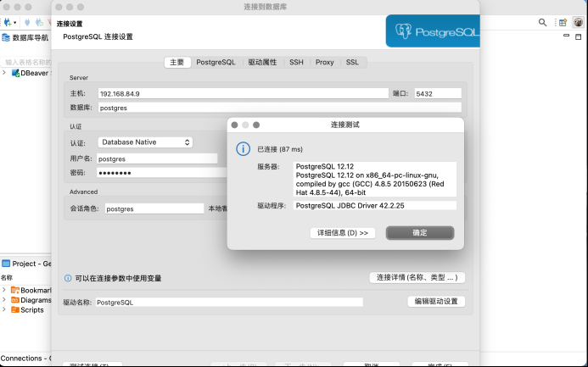Click the password field
588x367 pixels.
(x=162, y=173)
